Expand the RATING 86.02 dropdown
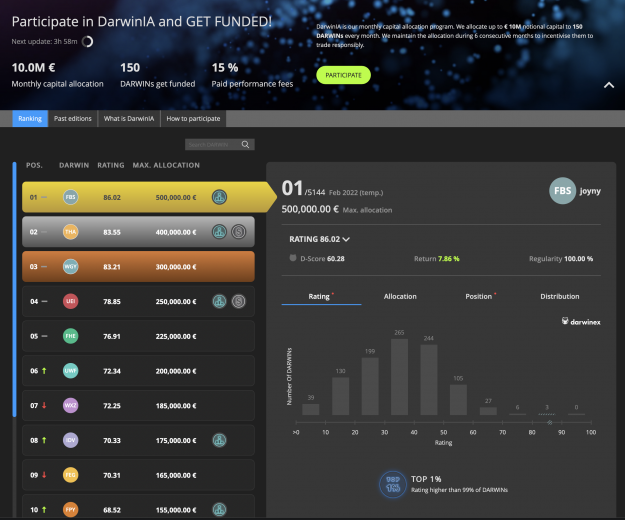Viewport: 625px width, 520px height. pyautogui.click(x=319, y=239)
